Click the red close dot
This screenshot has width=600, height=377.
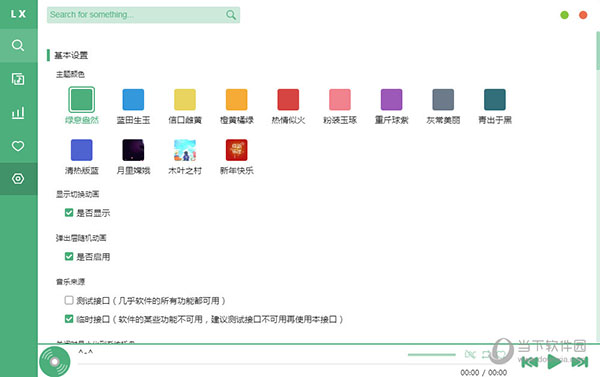coord(583,15)
